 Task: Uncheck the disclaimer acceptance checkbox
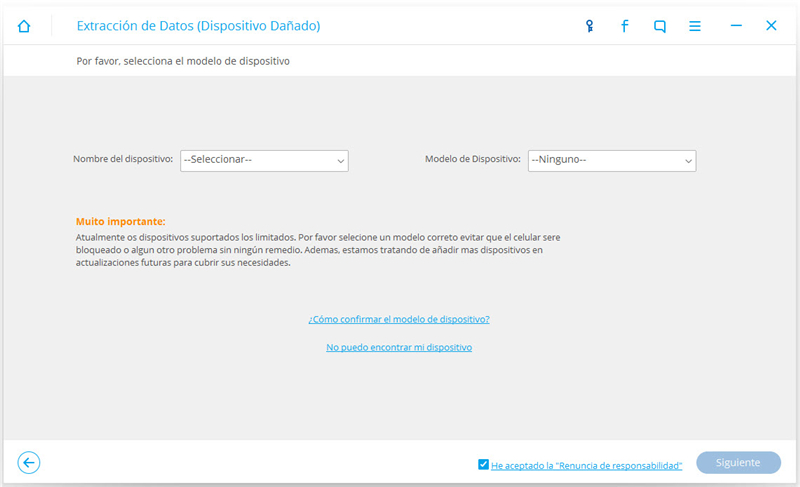(483, 464)
